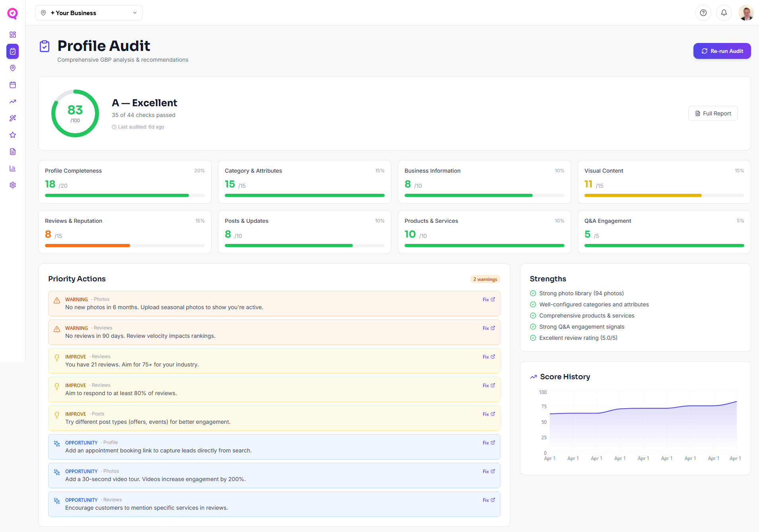Image resolution: width=759 pixels, height=532 pixels.
Task: Open the notification bell
Action: pos(724,12)
